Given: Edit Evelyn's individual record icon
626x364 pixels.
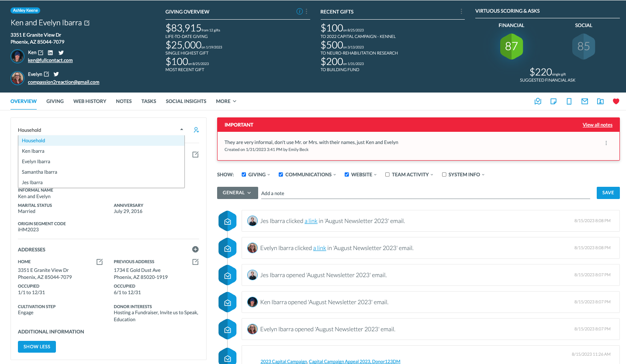Looking at the screenshot, I should pos(46,74).
